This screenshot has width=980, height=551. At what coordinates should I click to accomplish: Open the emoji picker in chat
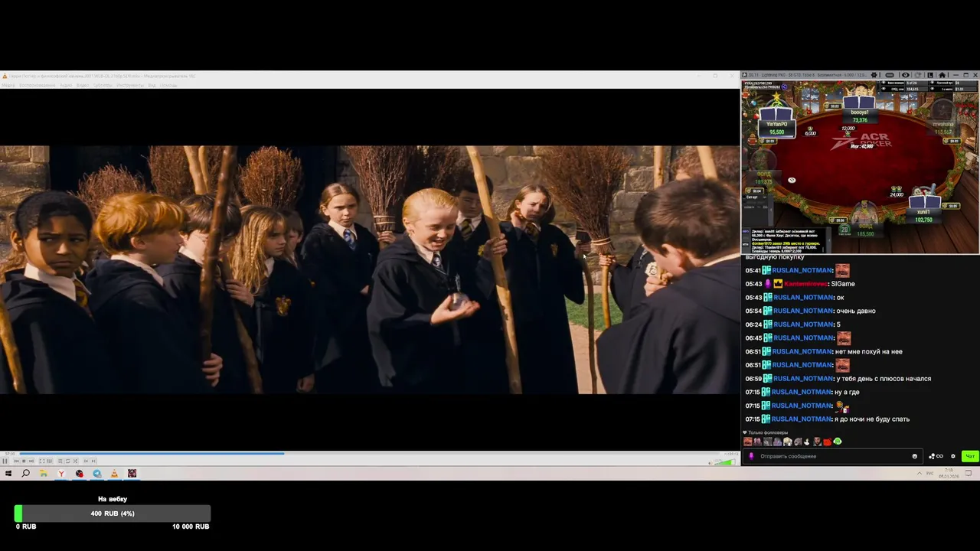pos(914,456)
